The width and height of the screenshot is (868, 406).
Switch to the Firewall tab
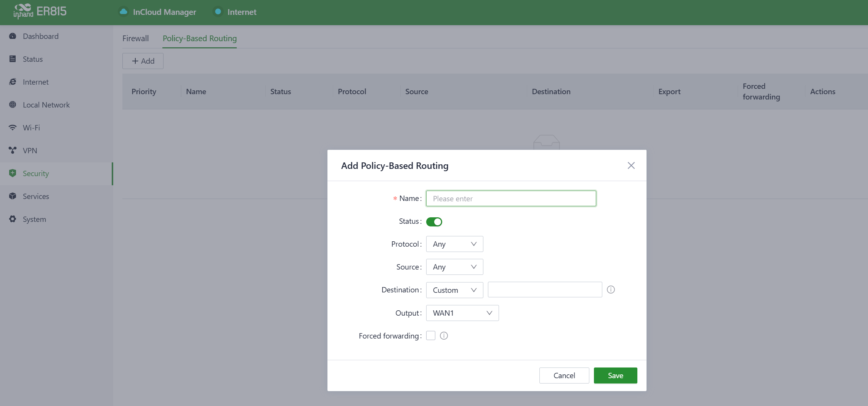(135, 39)
